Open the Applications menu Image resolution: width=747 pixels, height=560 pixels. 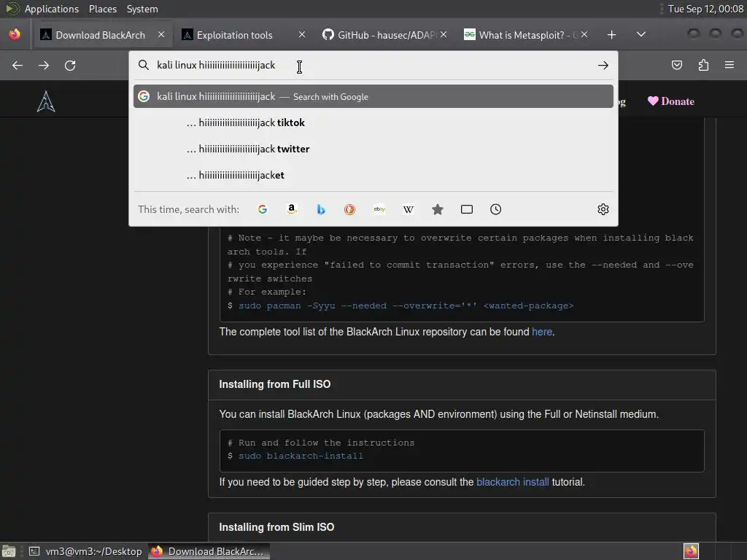[x=52, y=9]
